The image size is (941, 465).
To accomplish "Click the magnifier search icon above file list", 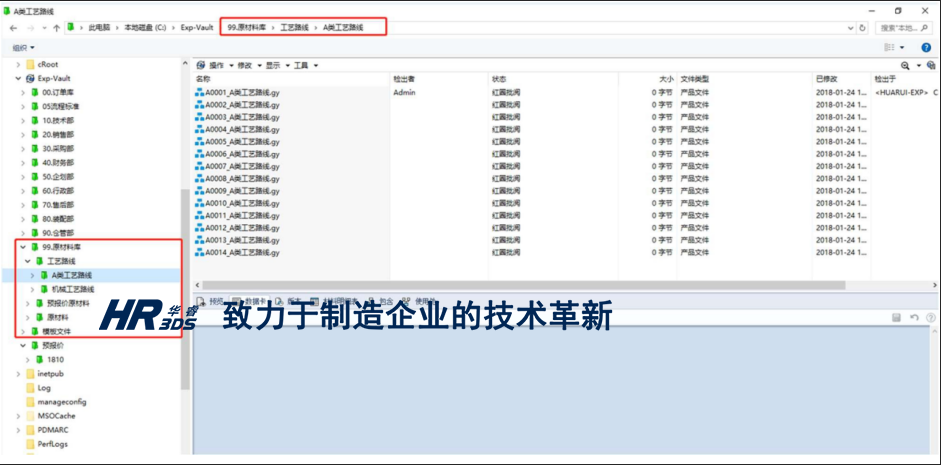I will click(x=905, y=65).
